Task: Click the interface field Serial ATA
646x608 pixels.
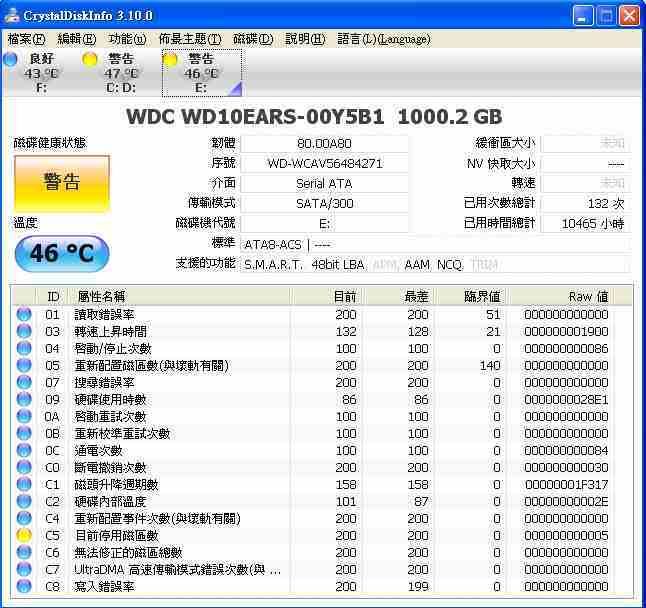Action: 324,184
